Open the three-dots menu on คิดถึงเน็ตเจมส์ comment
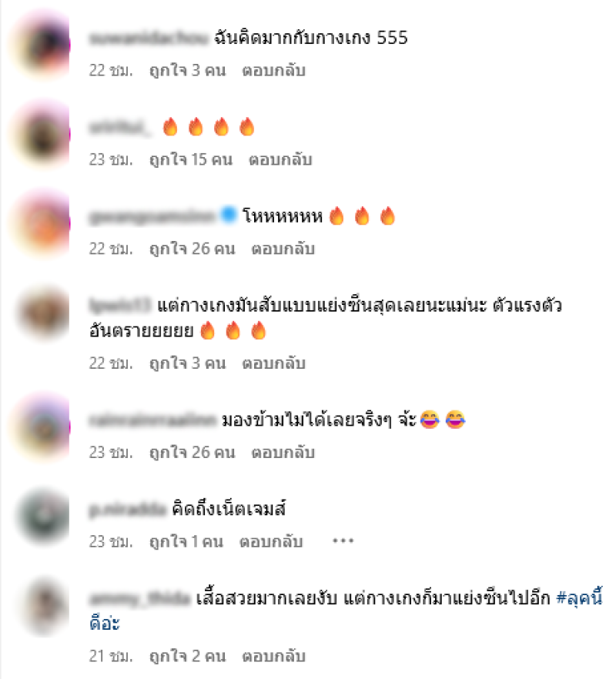Image resolution: width=616 pixels, height=679 pixels. (x=343, y=541)
